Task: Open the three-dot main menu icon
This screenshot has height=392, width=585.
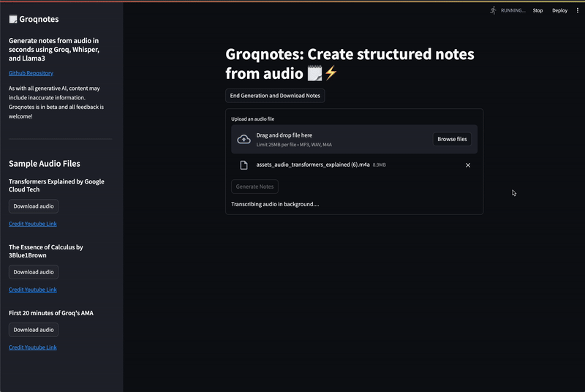Action: pyautogui.click(x=578, y=10)
